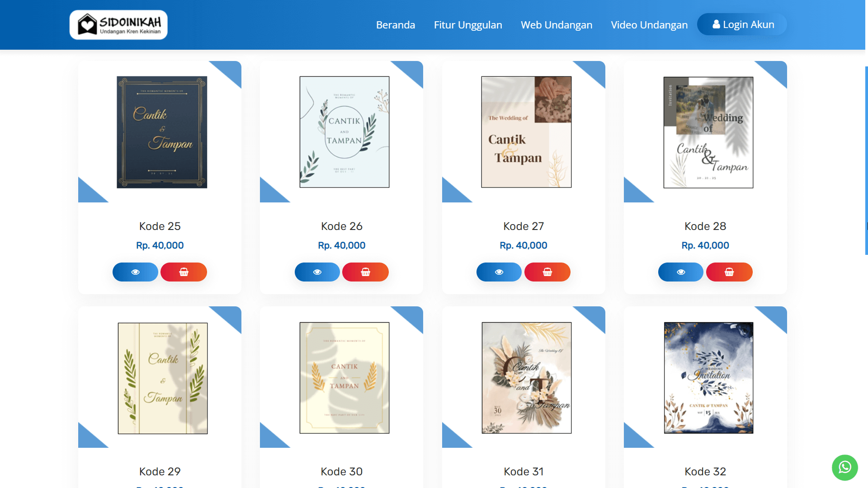Screen dimensions: 868x488
Task: Preview Kode 25 with eye button
Action: (x=135, y=272)
